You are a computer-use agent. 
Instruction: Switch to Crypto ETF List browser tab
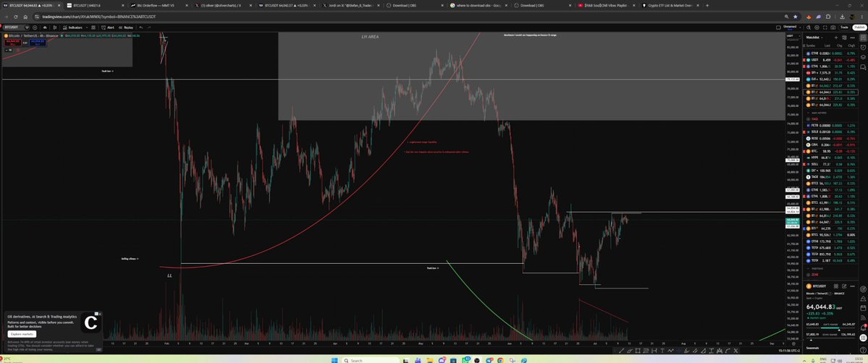pyautogui.click(x=670, y=6)
